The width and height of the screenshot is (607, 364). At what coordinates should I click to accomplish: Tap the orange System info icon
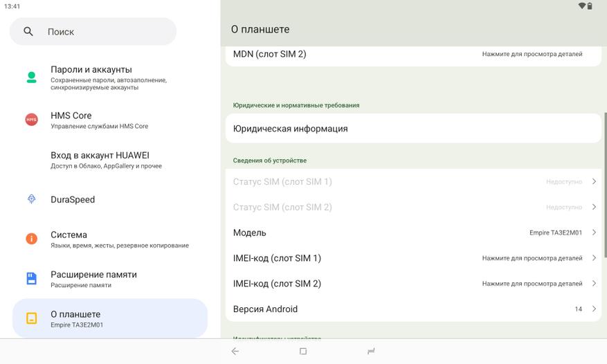(31, 239)
